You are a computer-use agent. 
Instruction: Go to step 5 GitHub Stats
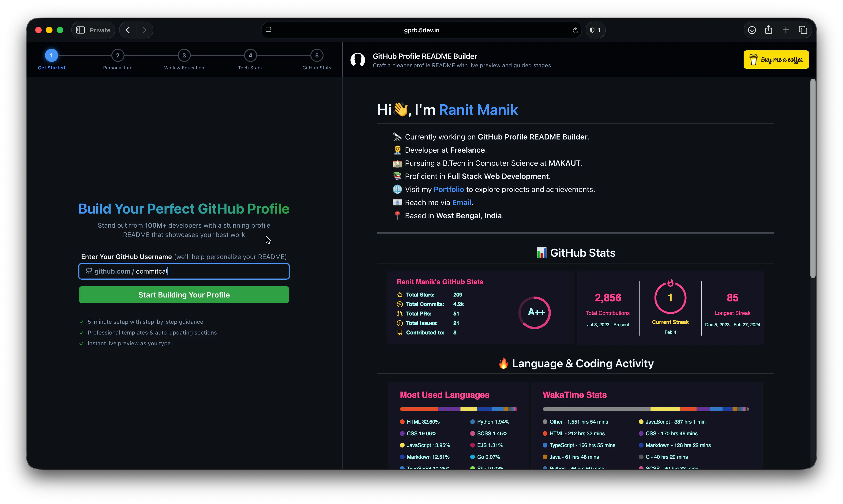pyautogui.click(x=316, y=55)
